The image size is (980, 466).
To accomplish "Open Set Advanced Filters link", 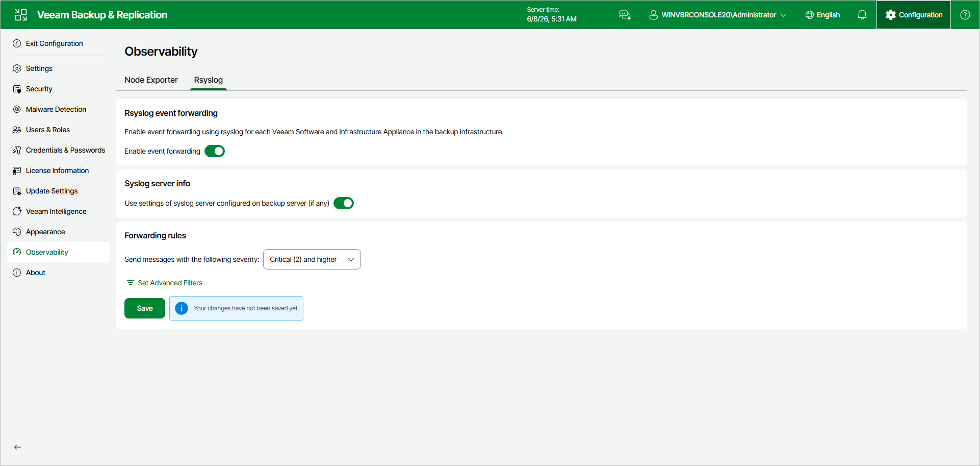I will [x=170, y=283].
